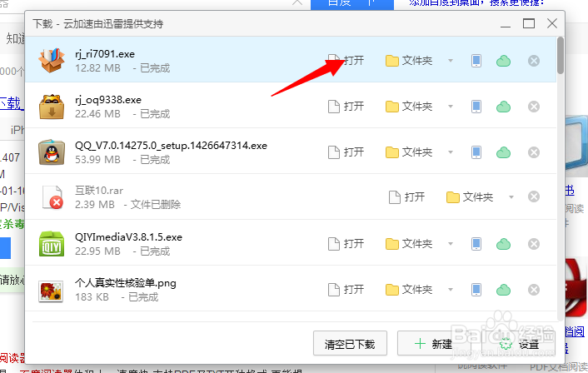Viewport: 588px width, 373px height.
Task: Remove 个人真实性核验单.png from download list
Action: click(x=534, y=290)
